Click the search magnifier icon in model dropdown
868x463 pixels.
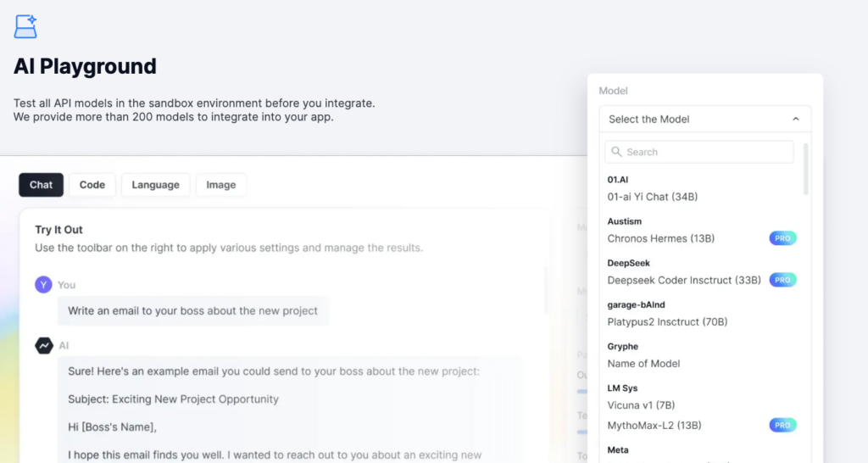[616, 152]
